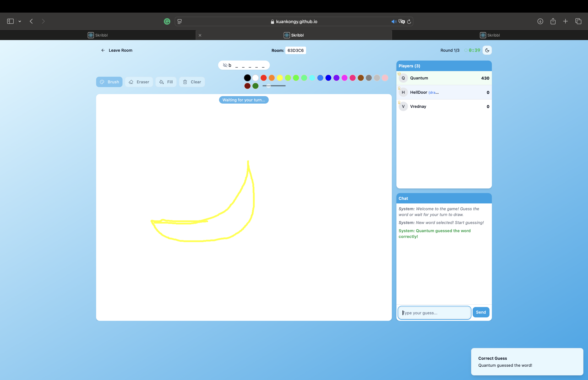Image resolution: width=588 pixels, height=380 pixels.
Task: Switch to the third Skribbl tab
Action: click(490, 35)
